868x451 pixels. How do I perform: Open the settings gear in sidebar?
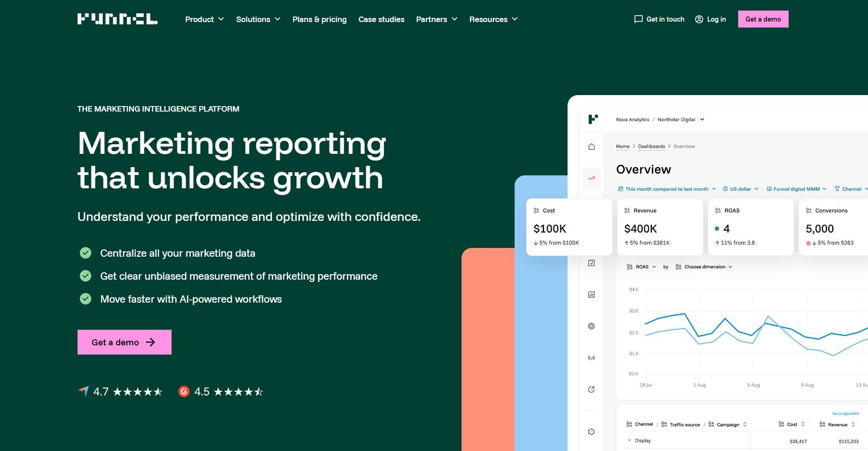coord(591,432)
